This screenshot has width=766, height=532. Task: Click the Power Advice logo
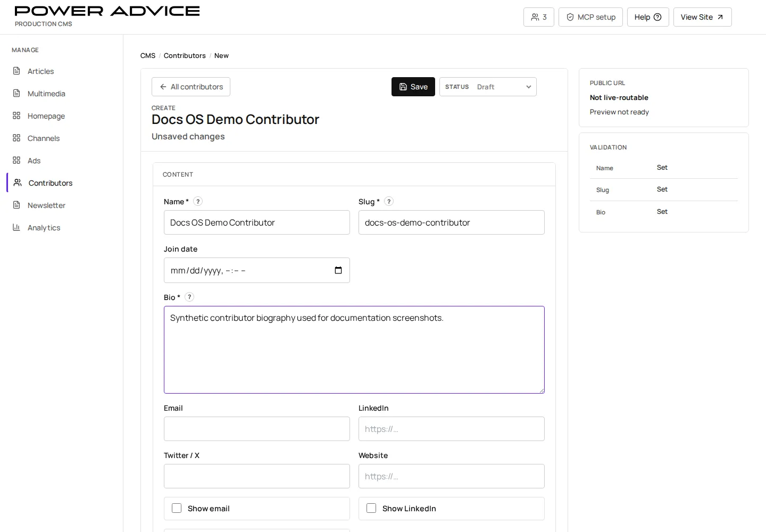[x=107, y=11]
